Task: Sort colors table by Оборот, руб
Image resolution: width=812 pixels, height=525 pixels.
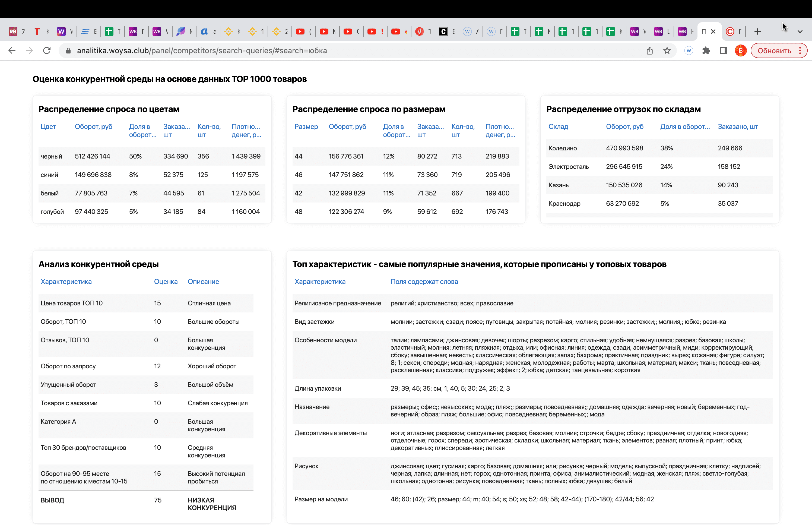Action: [93, 126]
